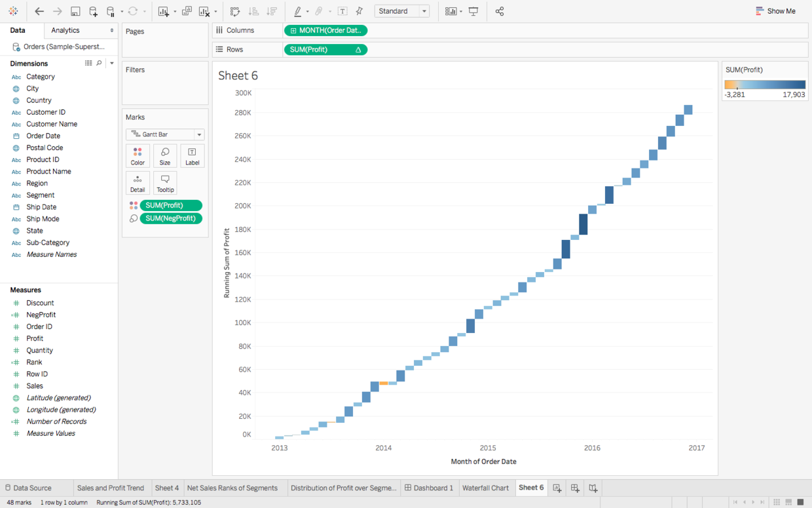This screenshot has width=812, height=508.
Task: Create a new worksheet from the toolbar
Action: pos(163,11)
